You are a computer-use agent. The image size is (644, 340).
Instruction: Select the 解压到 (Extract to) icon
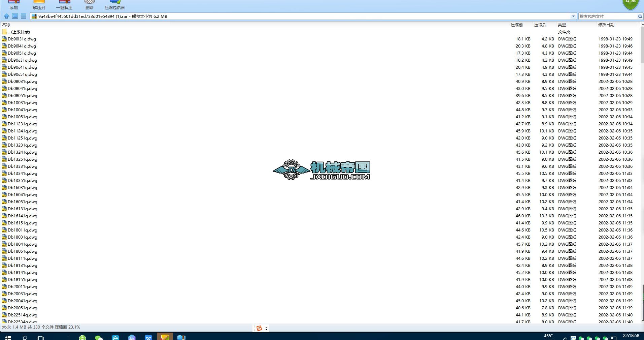point(38,4)
